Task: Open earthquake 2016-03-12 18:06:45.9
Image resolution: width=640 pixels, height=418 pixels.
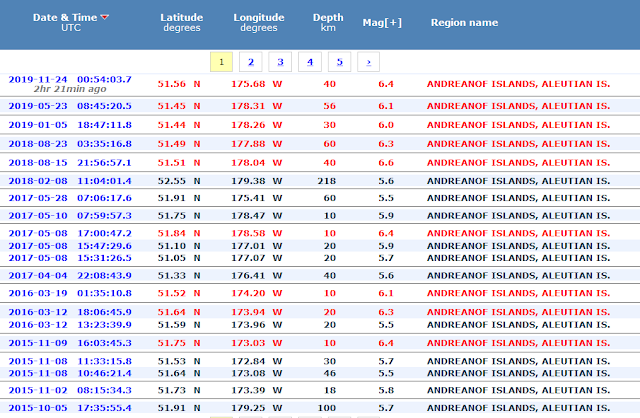Action: pyautogui.click(x=70, y=312)
